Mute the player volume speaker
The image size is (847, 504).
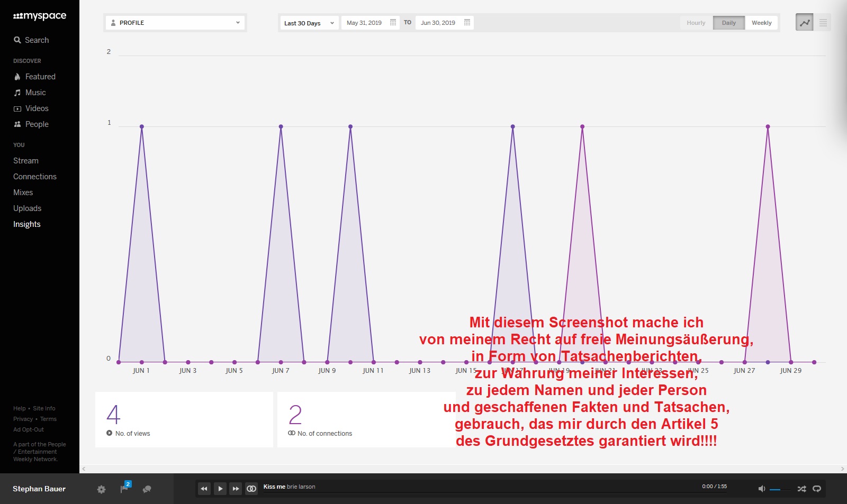[761, 489]
